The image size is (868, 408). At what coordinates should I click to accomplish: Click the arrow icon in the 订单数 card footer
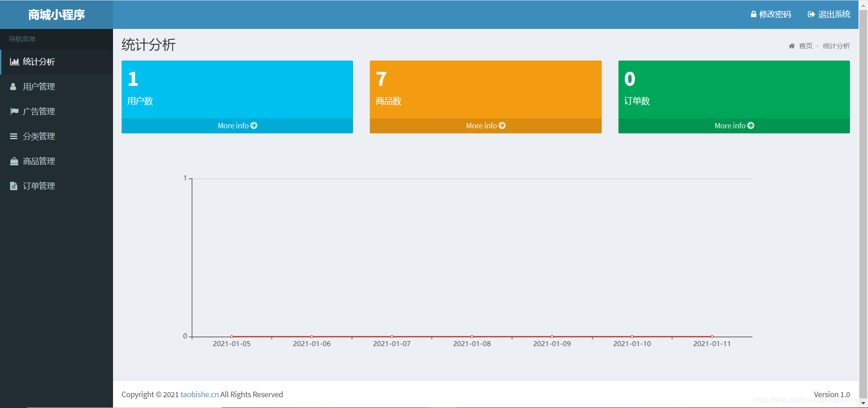751,126
